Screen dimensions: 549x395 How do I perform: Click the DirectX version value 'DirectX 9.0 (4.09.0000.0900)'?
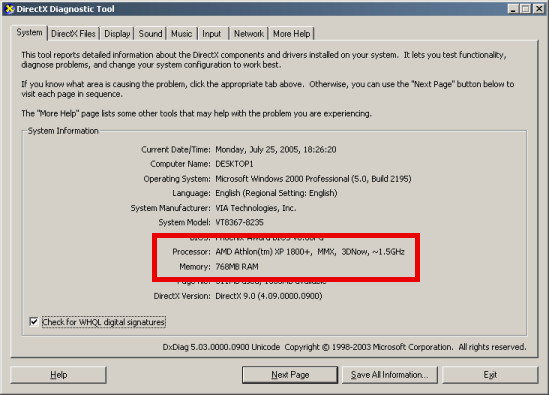point(269,296)
